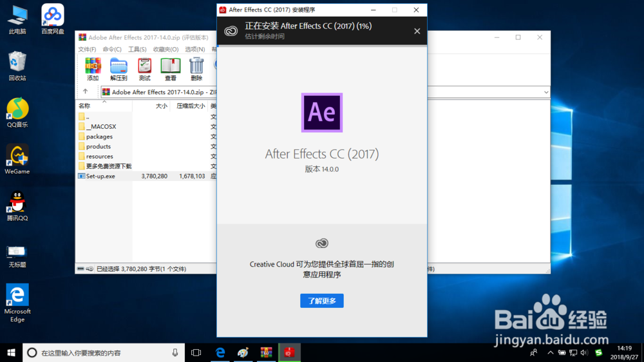Screen dimensions: 644x362
Task: Select the packages folder
Action: point(99,137)
